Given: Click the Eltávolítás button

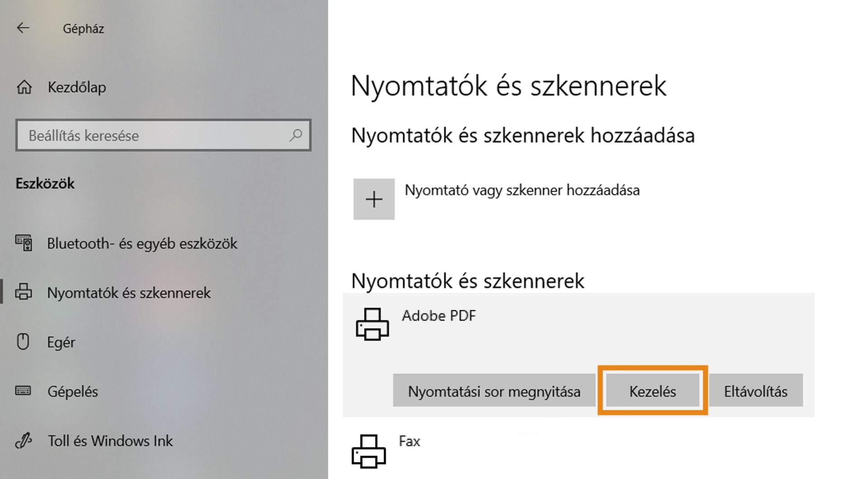Looking at the screenshot, I should coord(756,391).
